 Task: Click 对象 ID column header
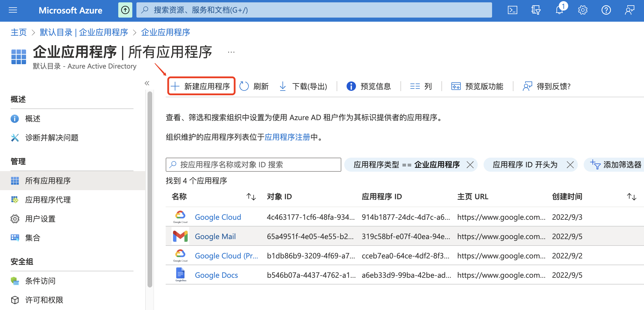[279, 197]
